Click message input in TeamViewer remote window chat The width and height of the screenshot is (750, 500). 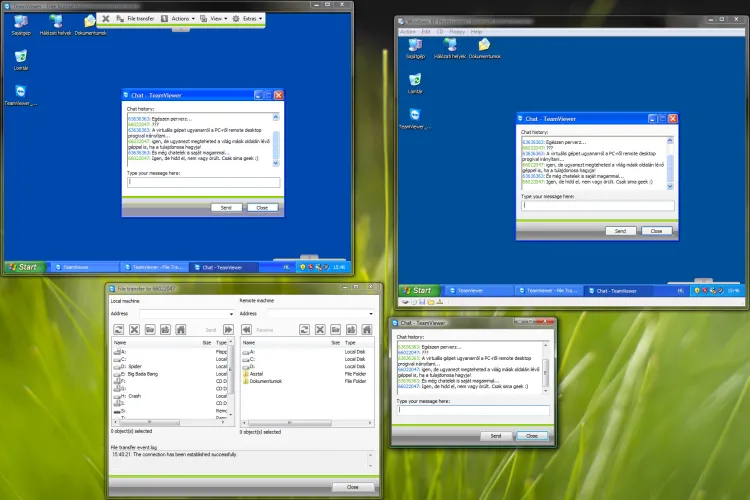204,182
